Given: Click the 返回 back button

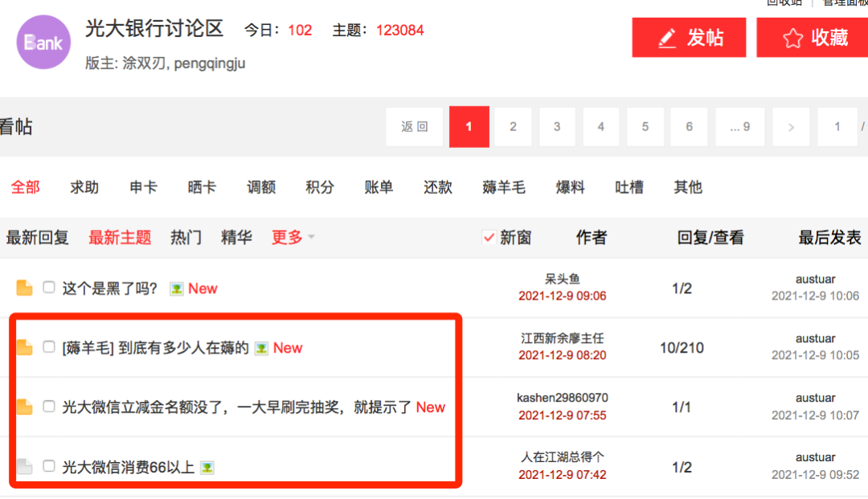Looking at the screenshot, I should [415, 127].
